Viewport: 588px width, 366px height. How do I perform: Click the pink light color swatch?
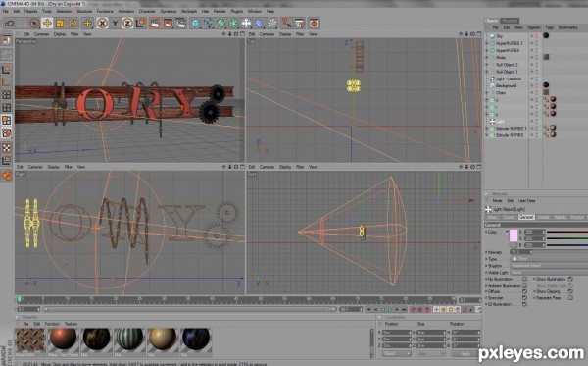(514, 235)
